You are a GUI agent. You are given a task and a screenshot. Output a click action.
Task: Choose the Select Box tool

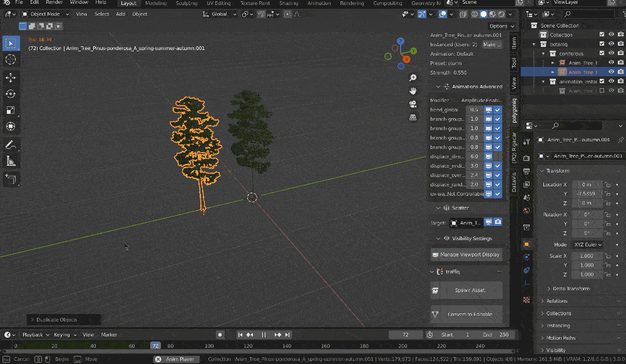(x=11, y=43)
